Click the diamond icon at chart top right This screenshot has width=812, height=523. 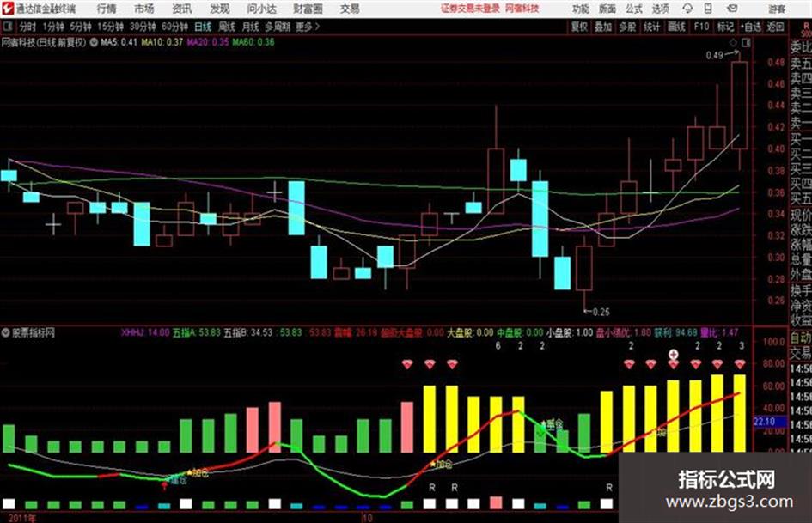tap(733, 43)
